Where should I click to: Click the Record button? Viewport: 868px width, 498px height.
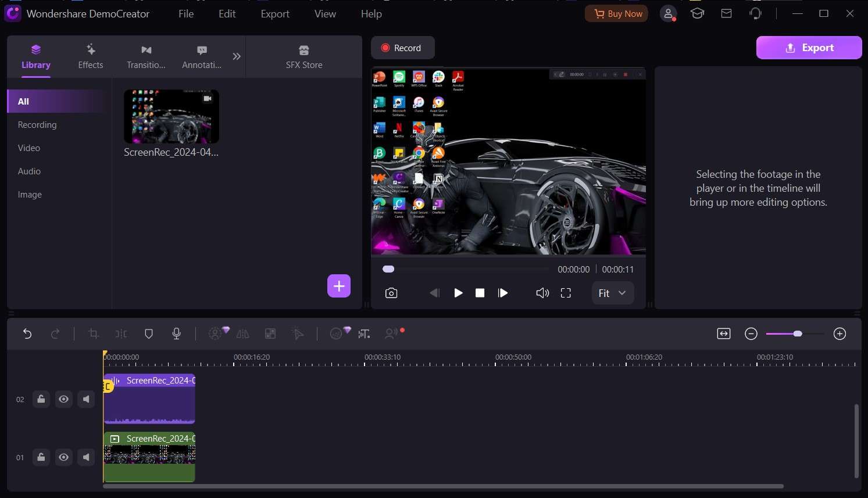[402, 48]
